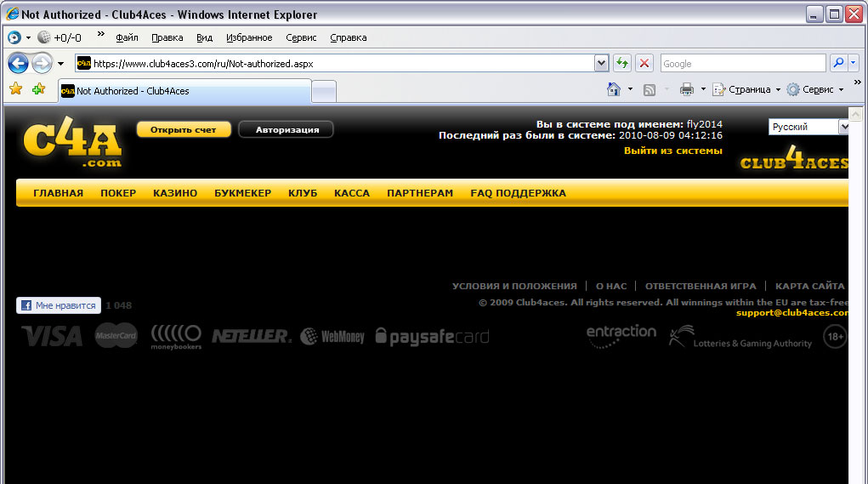The height and width of the screenshot is (484, 868).
Task: Click the Home page icon
Action: (613, 89)
